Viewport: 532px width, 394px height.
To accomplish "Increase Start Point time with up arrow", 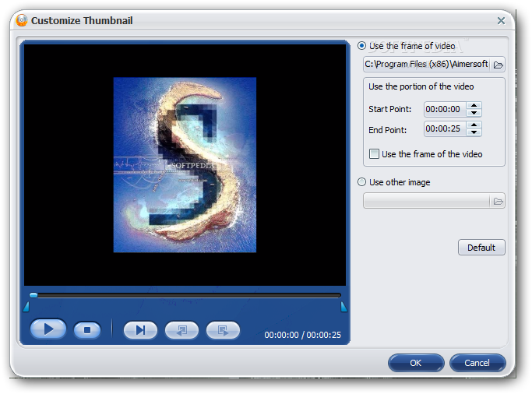I will pos(474,106).
